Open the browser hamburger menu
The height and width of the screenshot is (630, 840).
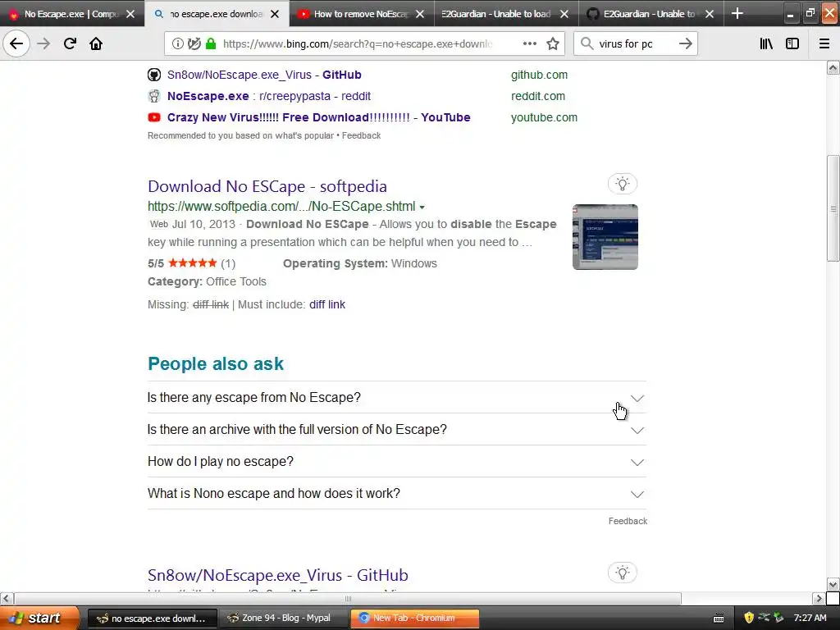coord(824,43)
